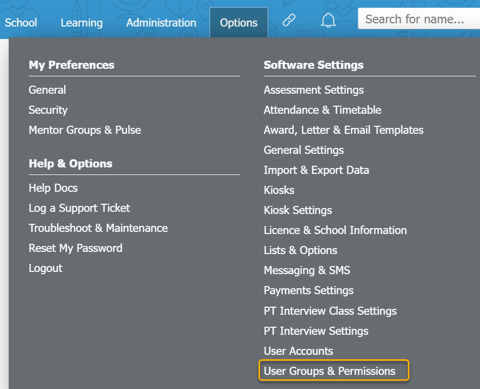Select Logout
Screen dimensions: 480x389
pos(45,268)
